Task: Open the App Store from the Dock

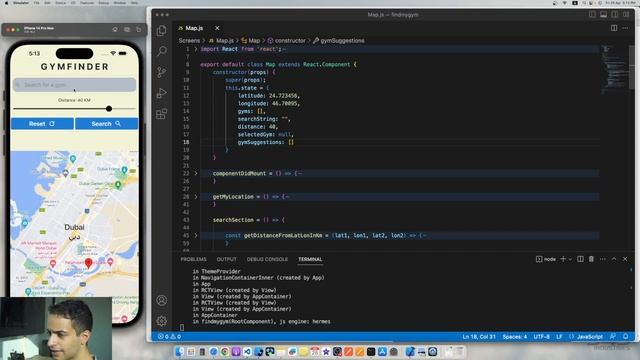Action: point(382,351)
